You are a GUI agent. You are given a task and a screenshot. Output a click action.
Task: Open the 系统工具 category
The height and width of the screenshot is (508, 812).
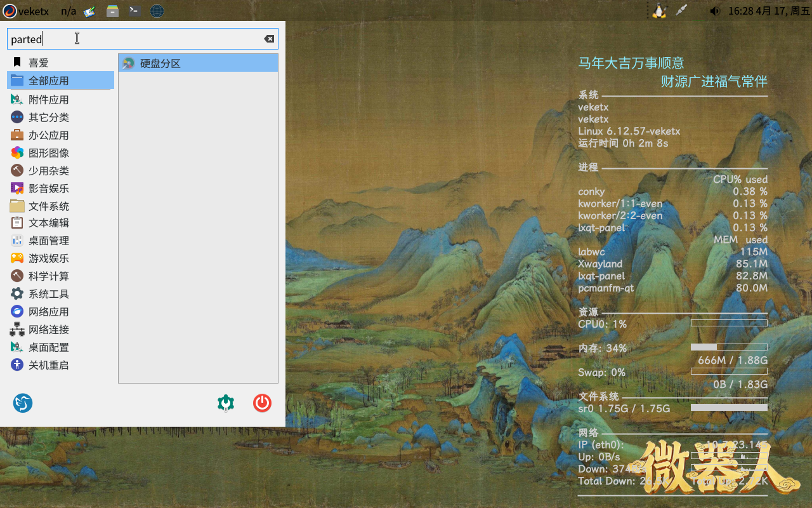click(x=48, y=294)
